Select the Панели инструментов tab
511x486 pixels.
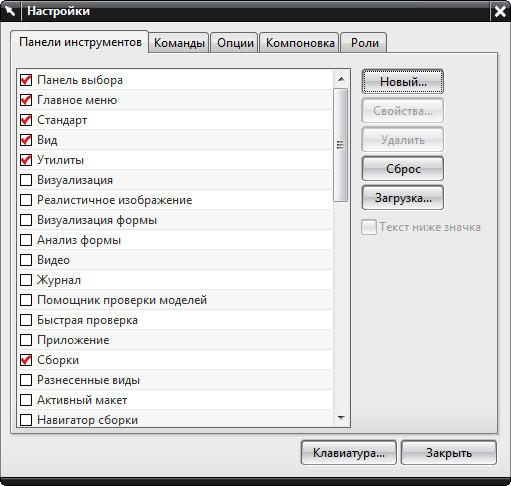click(x=80, y=42)
